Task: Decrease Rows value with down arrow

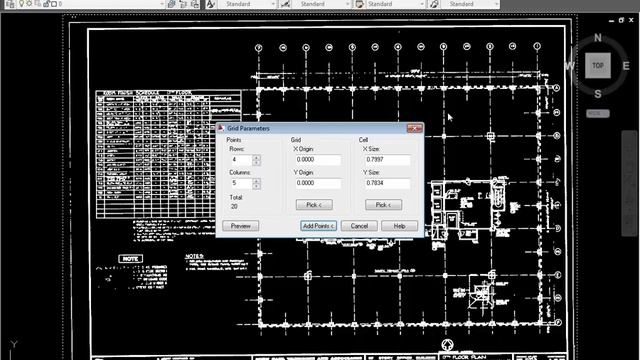Action: [256, 162]
